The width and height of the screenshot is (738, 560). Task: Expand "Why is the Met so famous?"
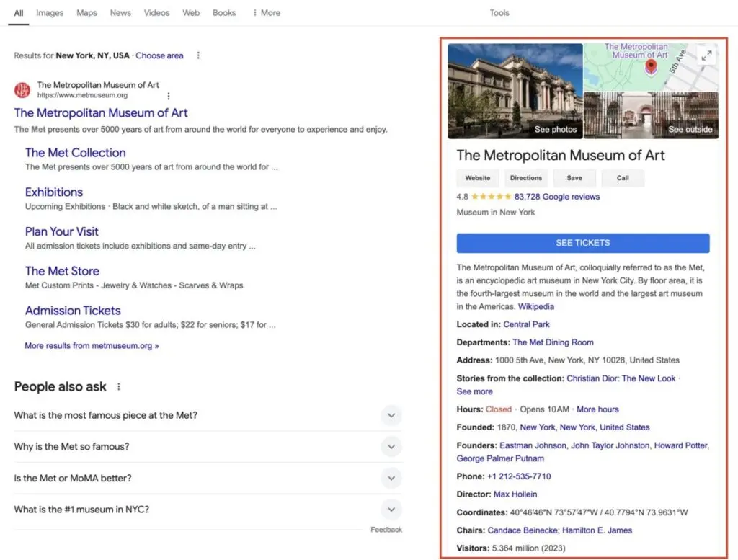coord(391,447)
